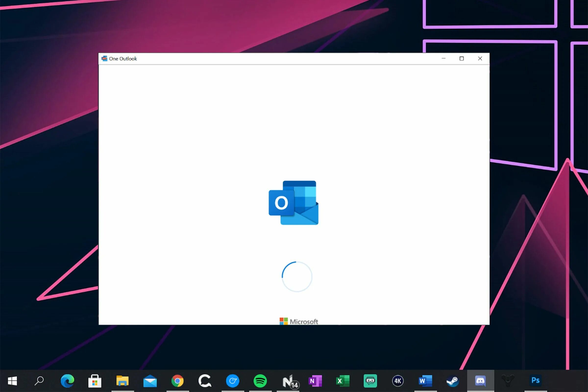Screen dimensions: 588x392
Task: Open the green chat bubble app icon
Action: [x=370, y=381]
